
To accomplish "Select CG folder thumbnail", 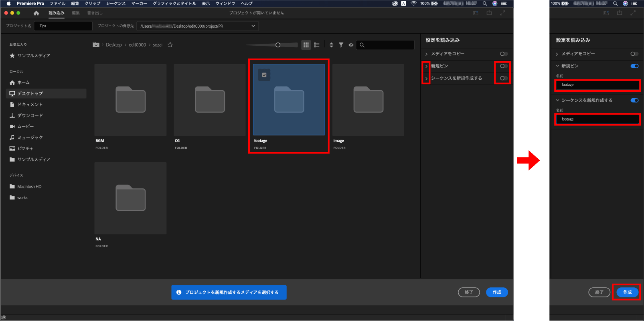I will tap(210, 100).
